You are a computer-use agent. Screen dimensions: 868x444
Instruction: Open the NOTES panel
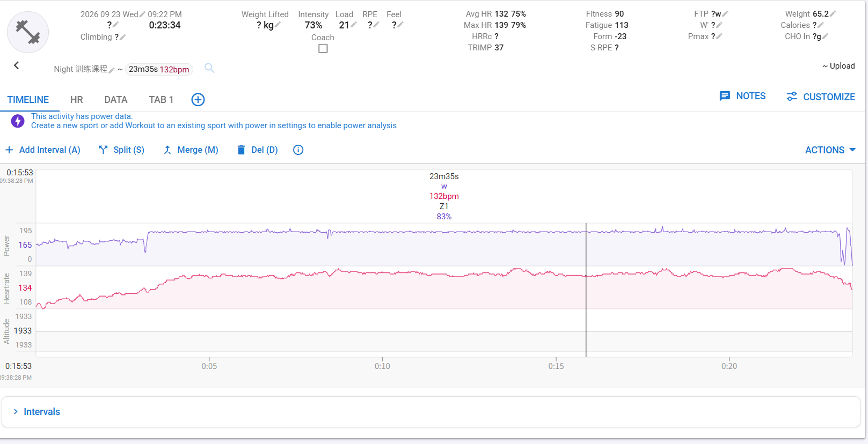click(x=743, y=96)
